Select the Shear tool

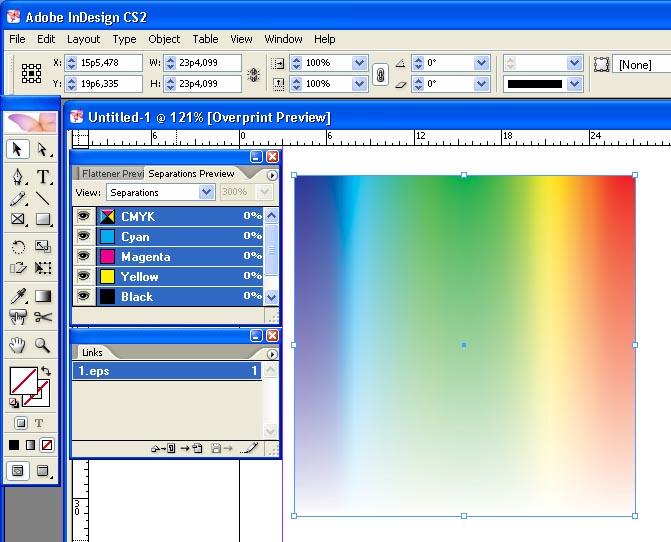point(18,268)
